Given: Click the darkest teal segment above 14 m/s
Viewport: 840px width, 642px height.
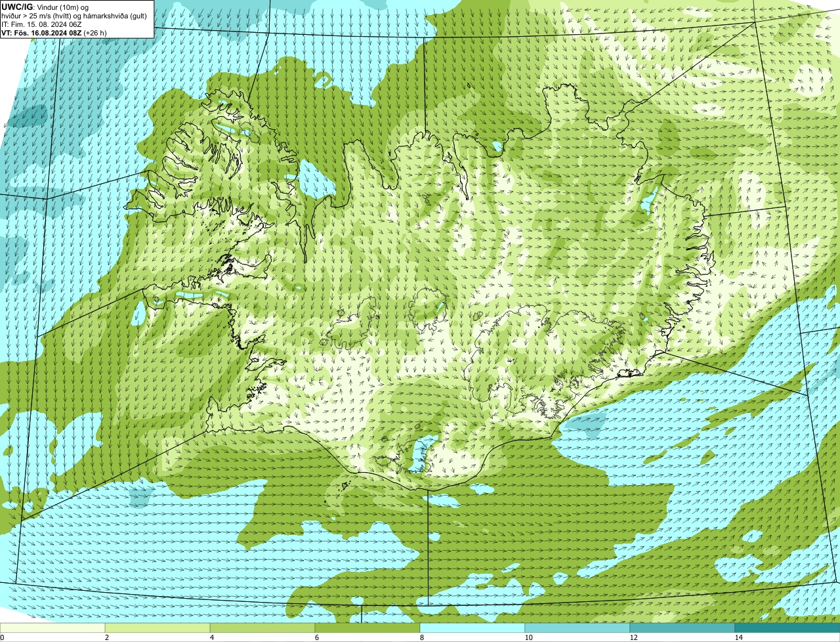Looking at the screenshot, I should tap(787, 628).
